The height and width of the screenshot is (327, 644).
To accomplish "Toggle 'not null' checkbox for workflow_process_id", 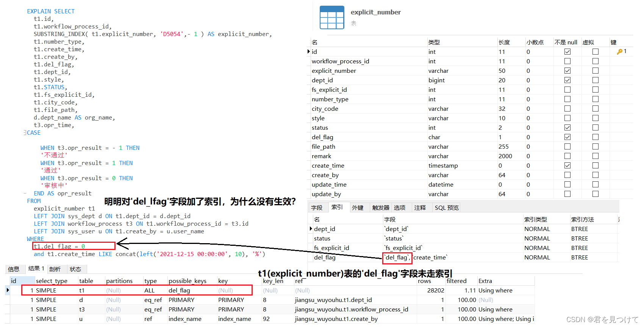I will pos(567,61).
